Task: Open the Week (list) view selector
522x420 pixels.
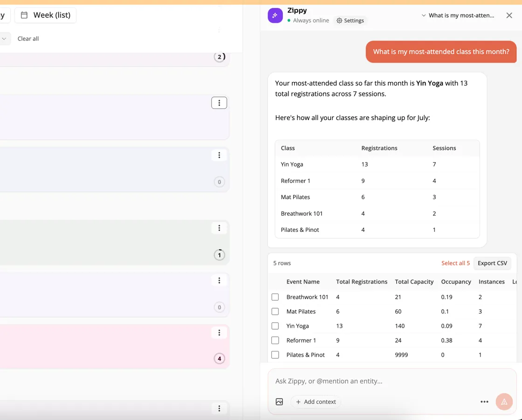Action: [46, 15]
